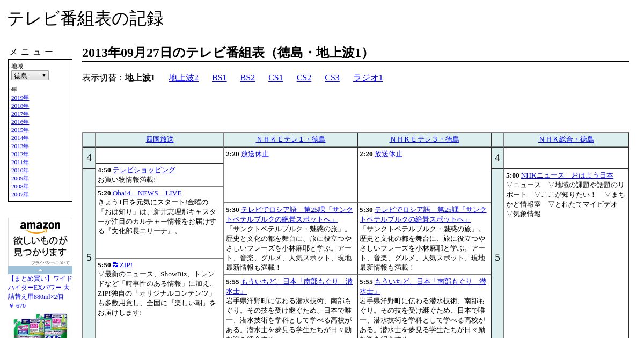The height and width of the screenshot is (338, 644).
Task: Switch to ラジオ1 listing
Action: pos(368,78)
